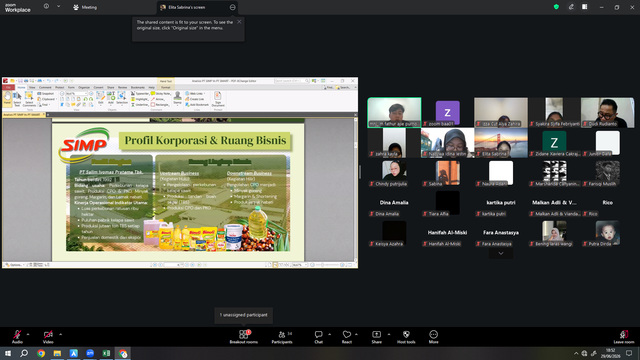Select the Sticky Note tool

click(x=160, y=93)
